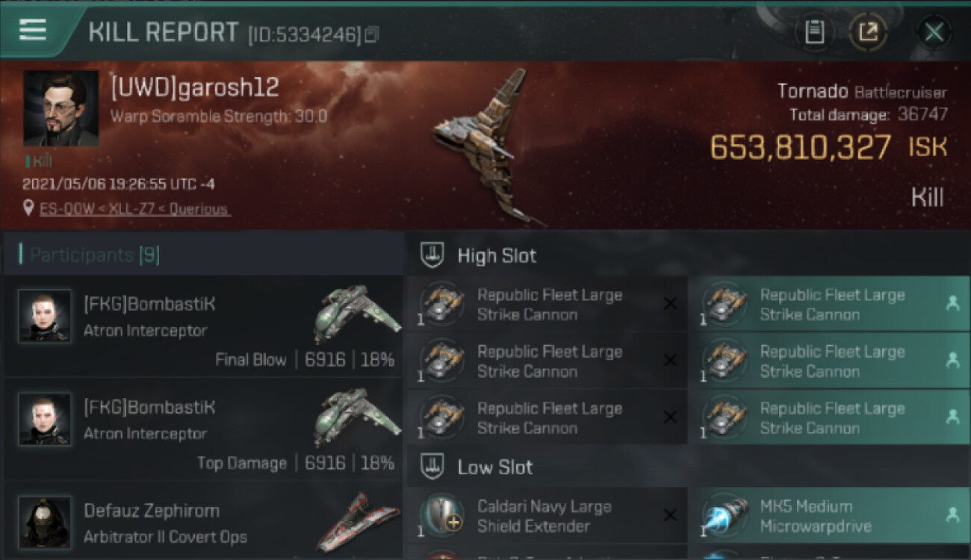This screenshot has width=971, height=560.
Task: Select the Caldari Navy Large Shield Extender
Action: tap(547, 516)
